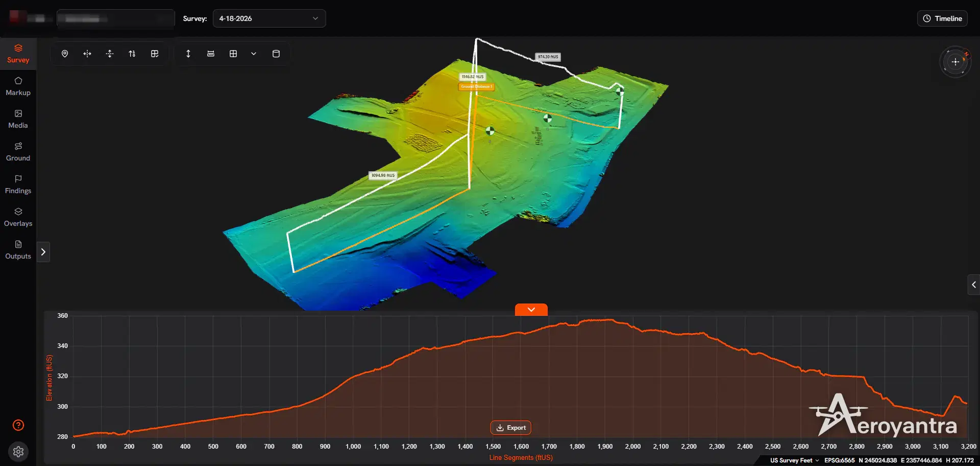Image resolution: width=980 pixels, height=466 pixels.
Task: Collapse the elevation profile panel with orange chevron
Action: [531, 310]
